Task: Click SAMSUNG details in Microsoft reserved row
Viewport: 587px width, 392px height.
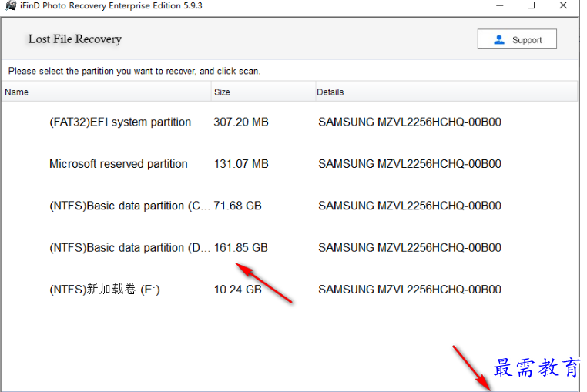Action: [410, 164]
